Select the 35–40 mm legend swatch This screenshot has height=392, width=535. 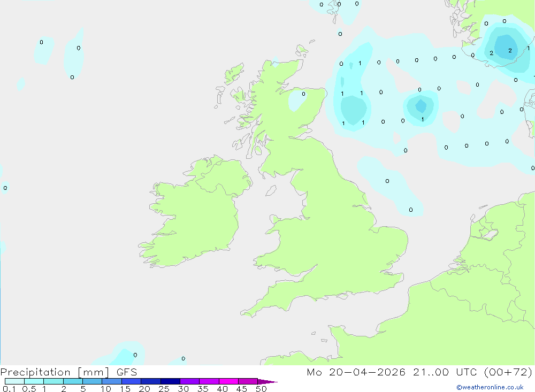(209, 381)
